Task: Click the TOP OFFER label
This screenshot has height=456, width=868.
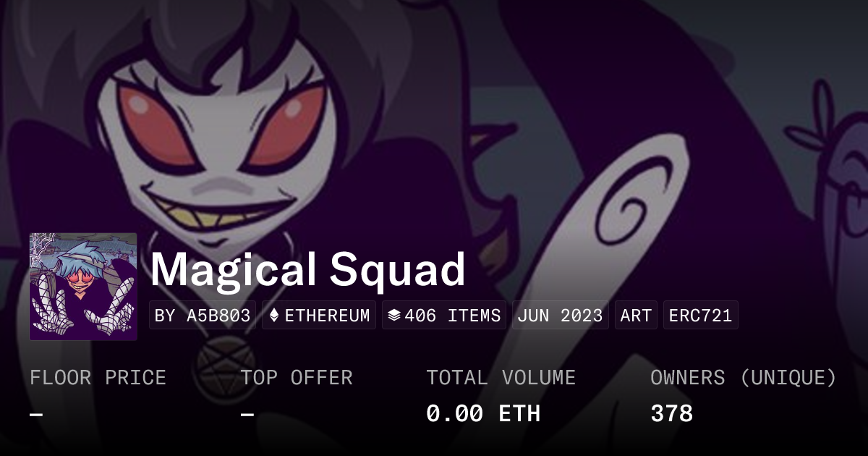Action: coord(297,378)
